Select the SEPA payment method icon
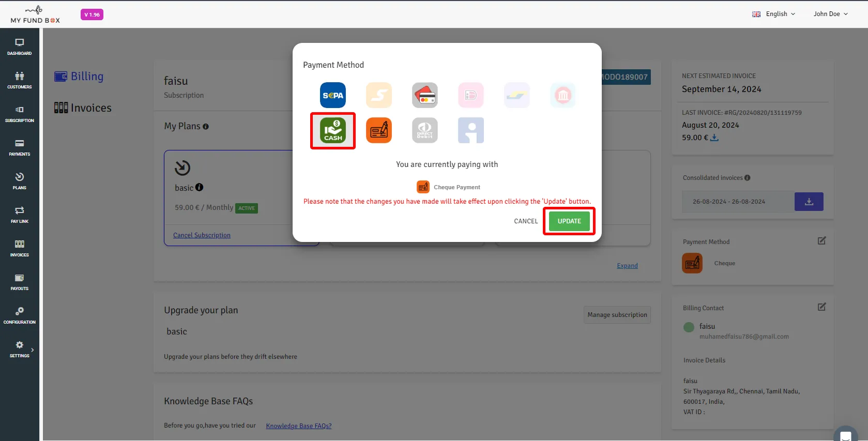 coord(333,95)
